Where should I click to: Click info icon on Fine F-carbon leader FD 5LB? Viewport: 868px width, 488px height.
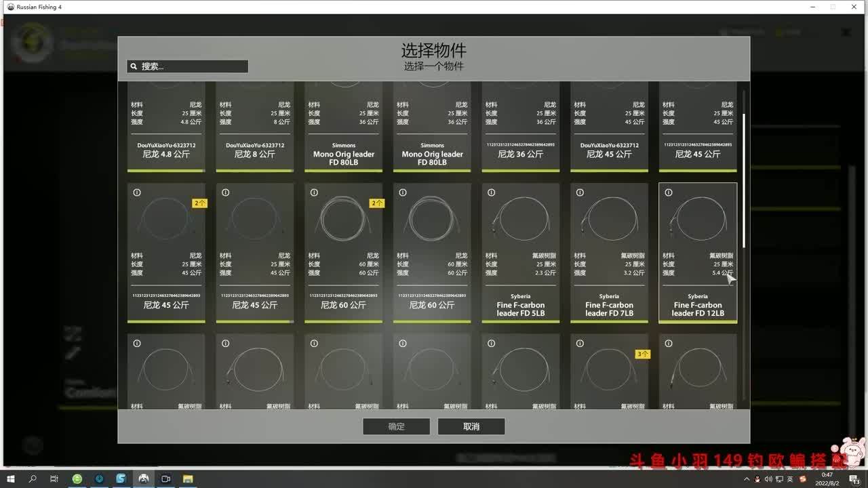(491, 192)
